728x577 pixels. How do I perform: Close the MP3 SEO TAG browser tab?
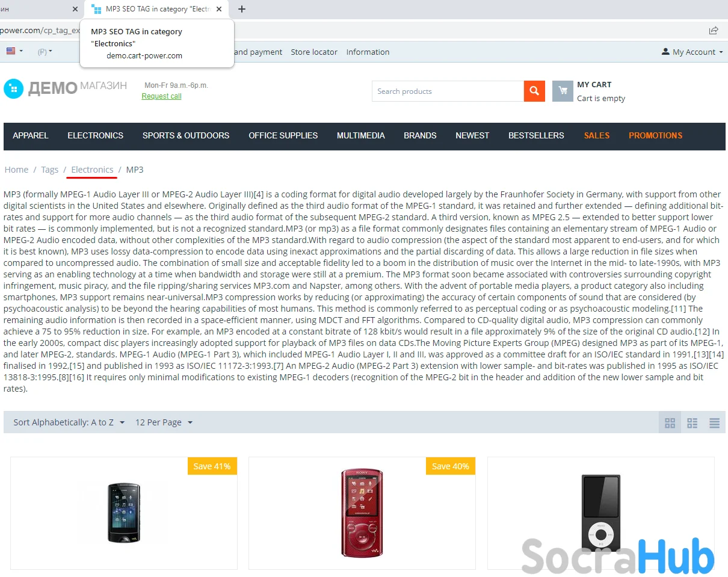(x=219, y=9)
